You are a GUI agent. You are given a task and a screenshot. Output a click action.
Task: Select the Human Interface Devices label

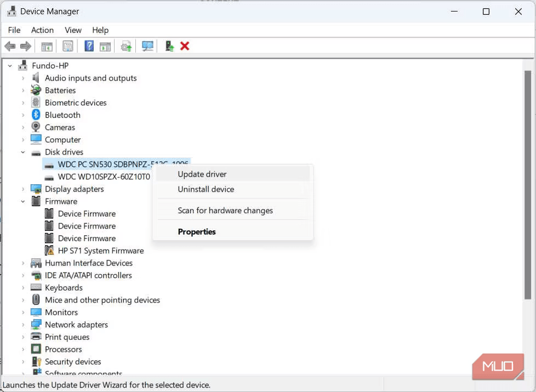click(x=89, y=263)
